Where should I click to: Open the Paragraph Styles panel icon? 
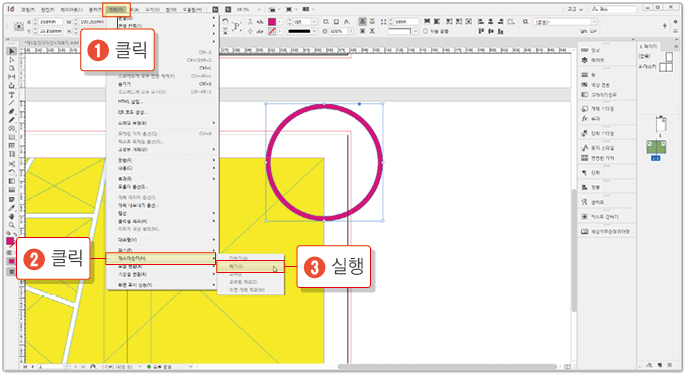pos(585,133)
